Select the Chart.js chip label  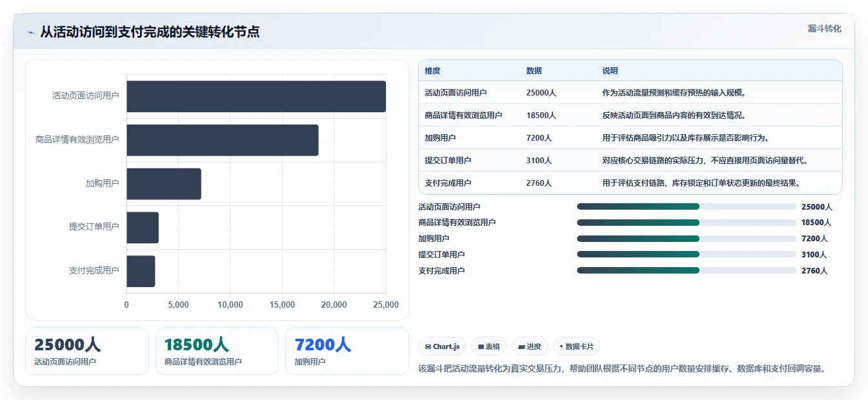coord(446,346)
